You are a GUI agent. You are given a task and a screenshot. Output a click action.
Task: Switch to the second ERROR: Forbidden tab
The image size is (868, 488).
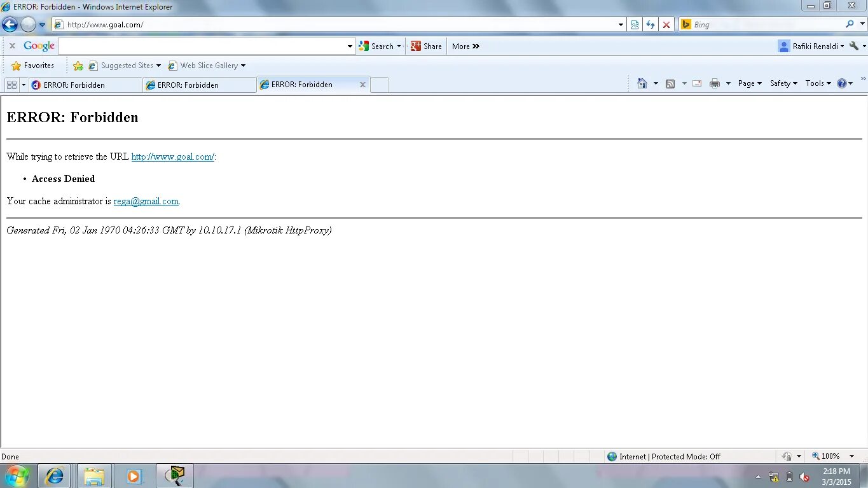(200, 85)
